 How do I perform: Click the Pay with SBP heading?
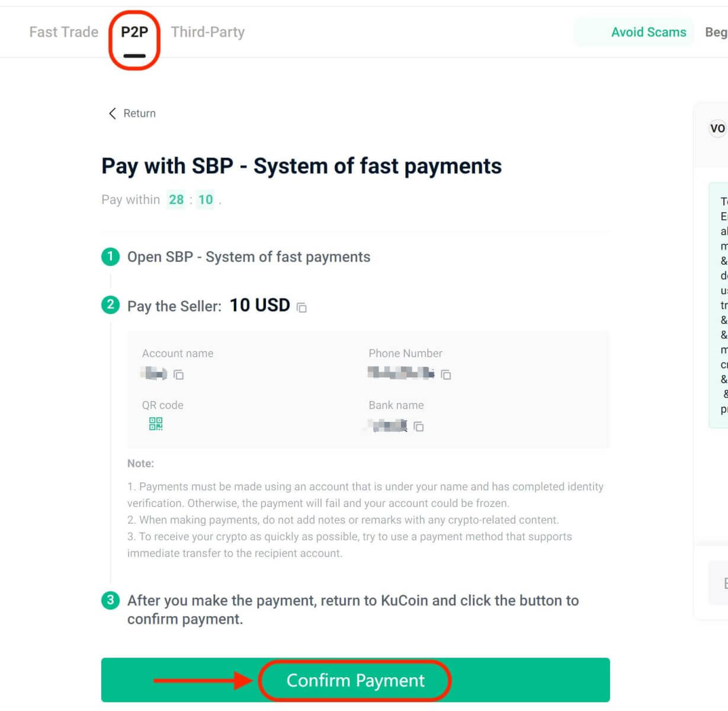coord(300,166)
